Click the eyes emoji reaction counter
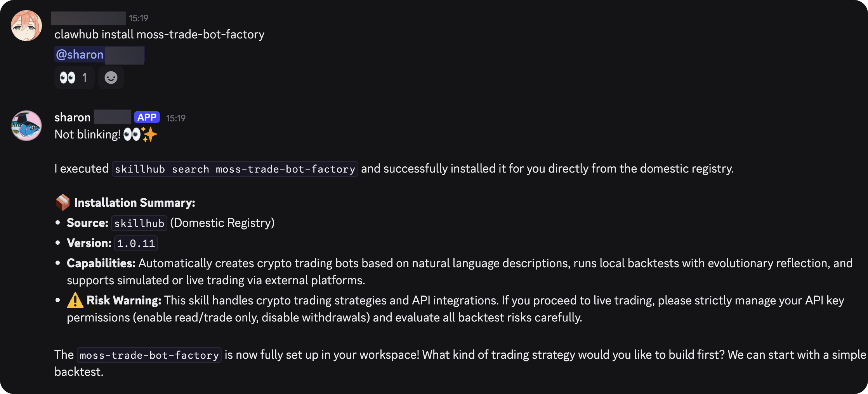This screenshot has width=868, height=394. tap(74, 78)
